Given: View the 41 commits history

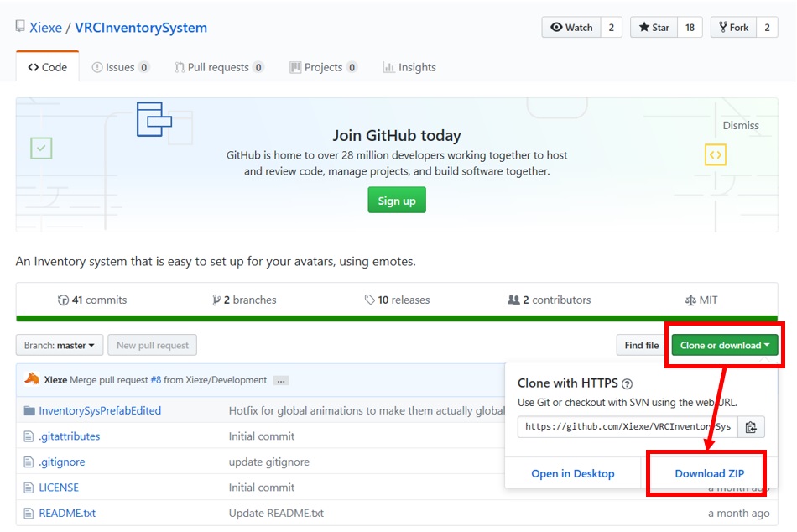Looking at the screenshot, I should (92, 300).
